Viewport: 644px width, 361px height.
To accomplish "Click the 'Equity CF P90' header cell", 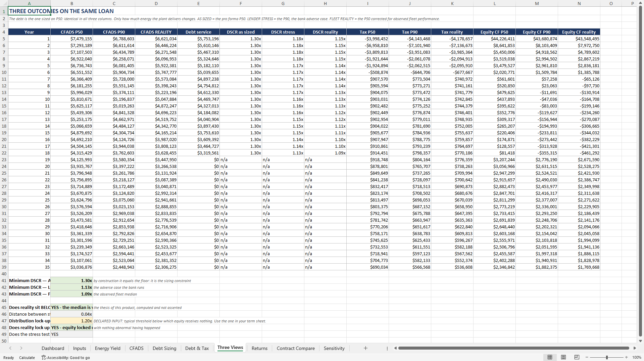I will click(x=537, y=32).
